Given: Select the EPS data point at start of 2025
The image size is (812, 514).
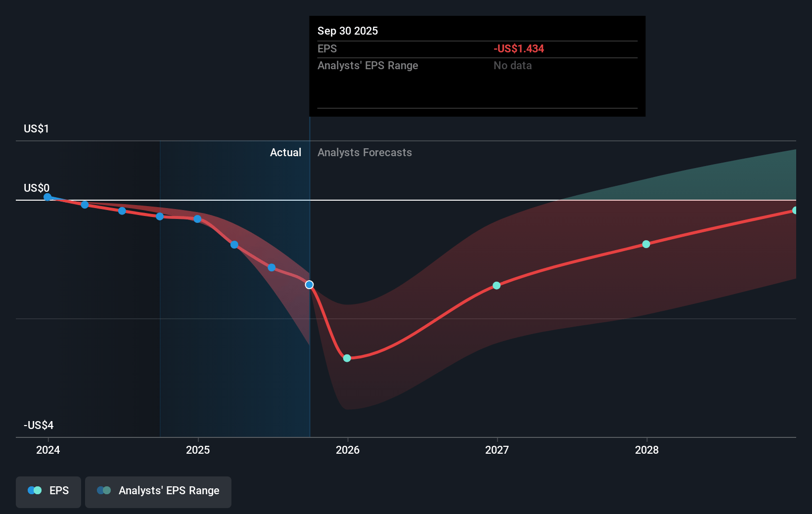Looking at the screenshot, I should coord(197,219).
